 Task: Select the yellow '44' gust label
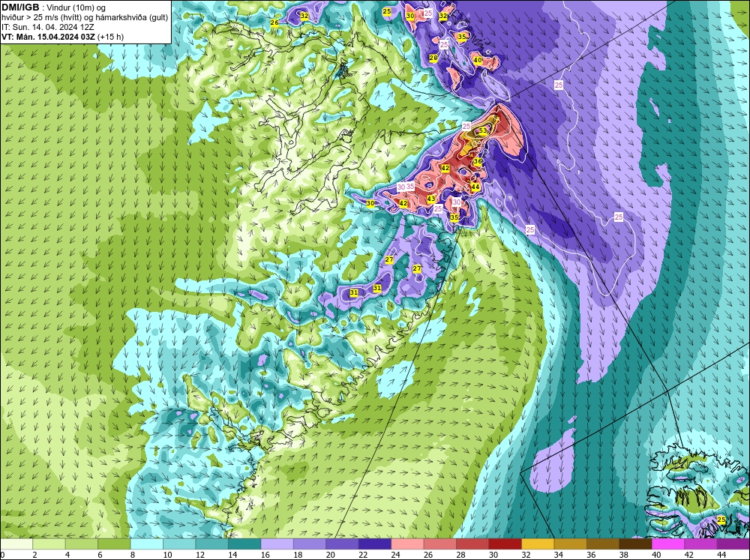coord(475,187)
